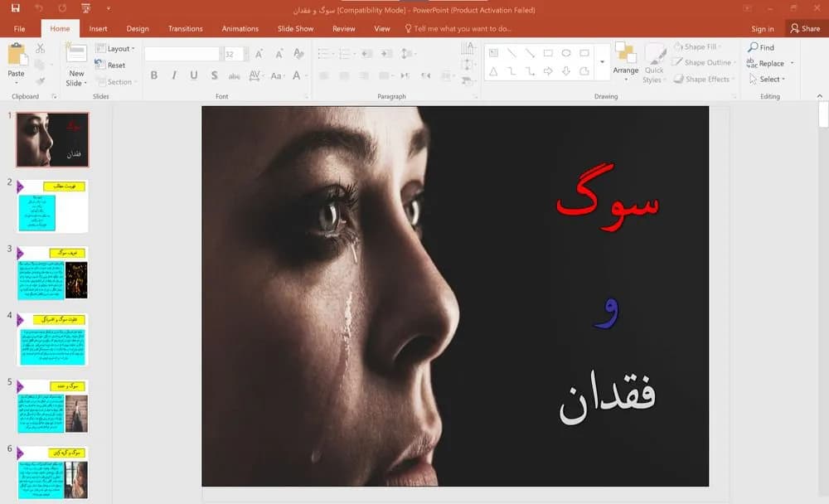Open the View tab
The image size is (829, 504).
coord(381,28)
